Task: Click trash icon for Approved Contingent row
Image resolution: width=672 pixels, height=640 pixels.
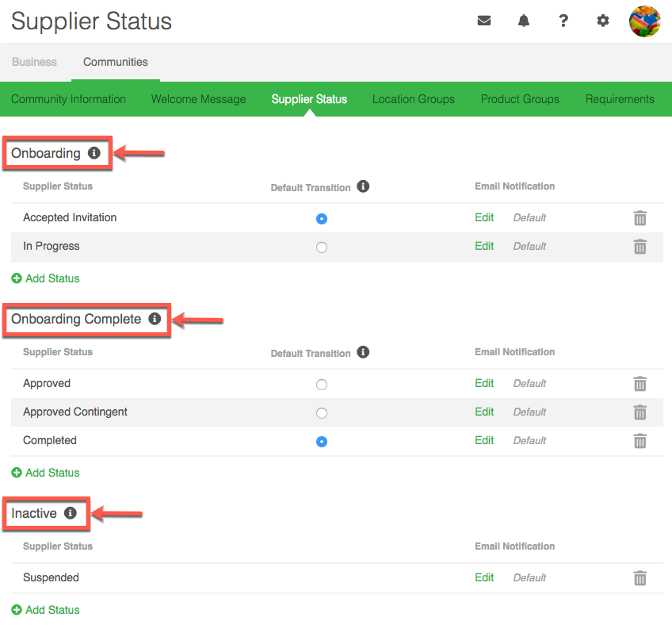Action: coord(640,412)
